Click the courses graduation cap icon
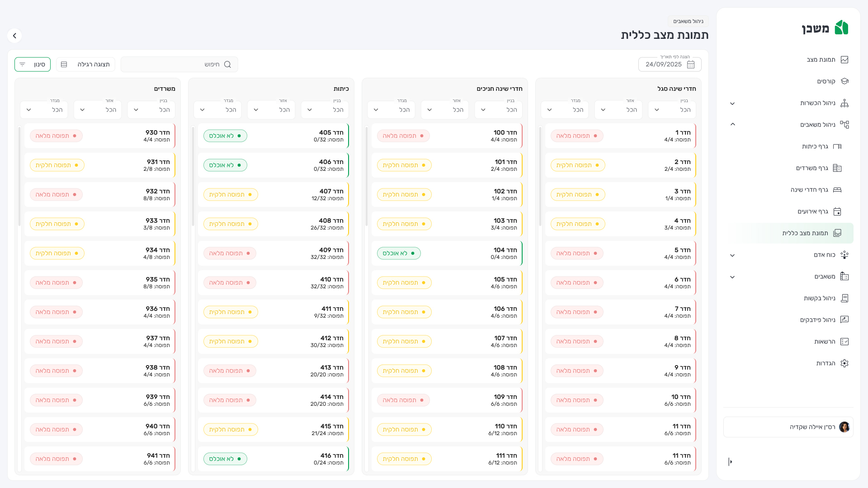Image resolution: width=868 pixels, height=488 pixels. coord(844,81)
